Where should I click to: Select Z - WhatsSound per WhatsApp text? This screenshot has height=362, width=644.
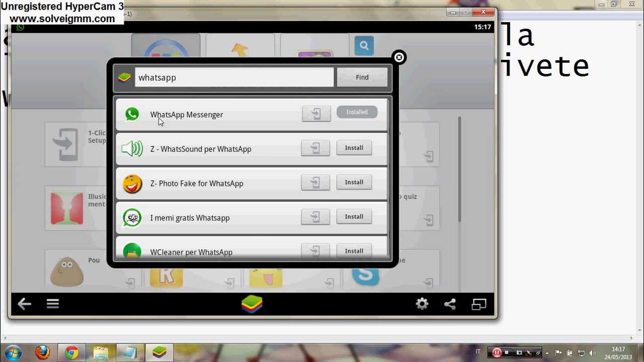[x=201, y=149]
